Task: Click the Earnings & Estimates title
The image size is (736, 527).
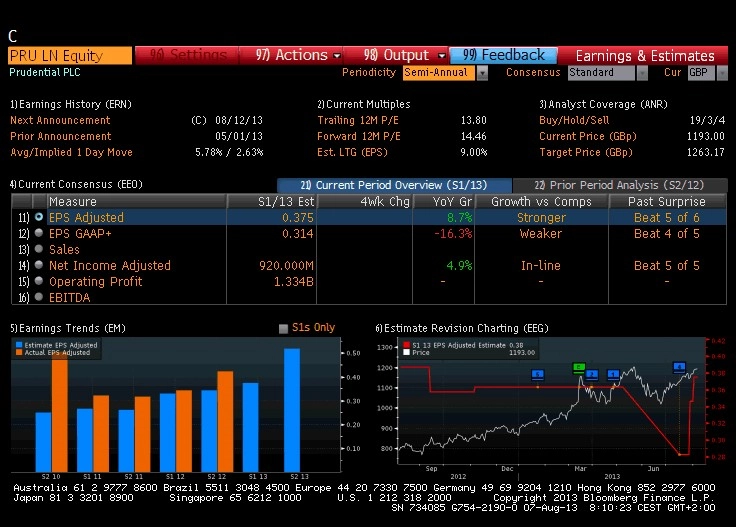Action: point(645,55)
